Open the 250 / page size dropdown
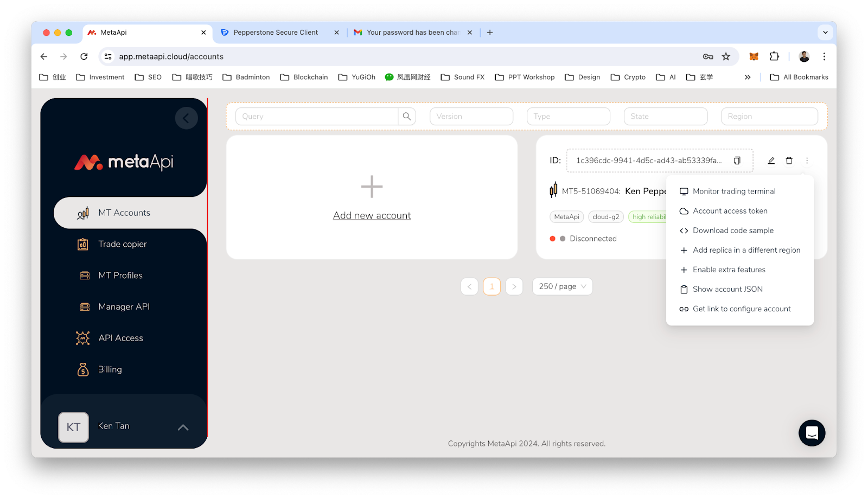Image resolution: width=868 pixels, height=499 pixels. pyautogui.click(x=563, y=286)
